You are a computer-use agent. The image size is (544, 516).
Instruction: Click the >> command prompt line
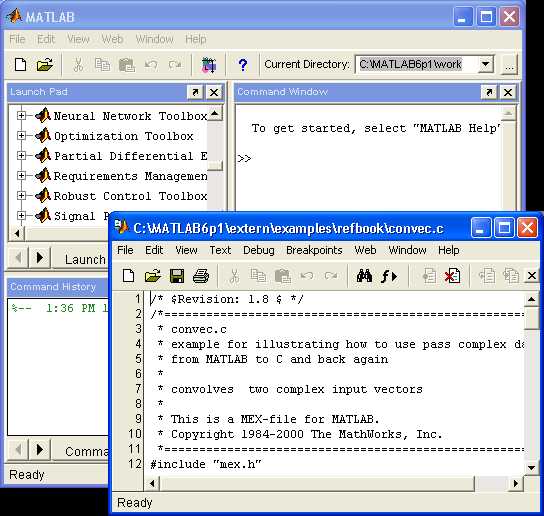coord(244,159)
